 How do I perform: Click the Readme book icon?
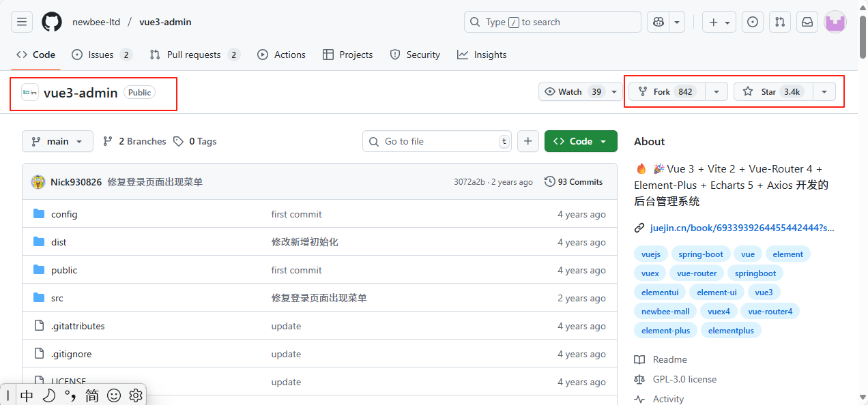click(639, 359)
